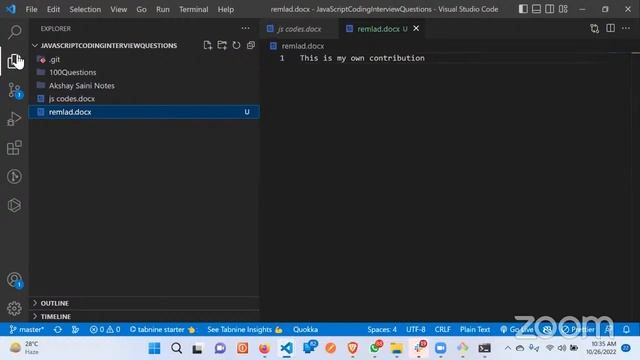Toggle primary side bar layout icon
The width and height of the screenshot is (640, 360).
523,9
